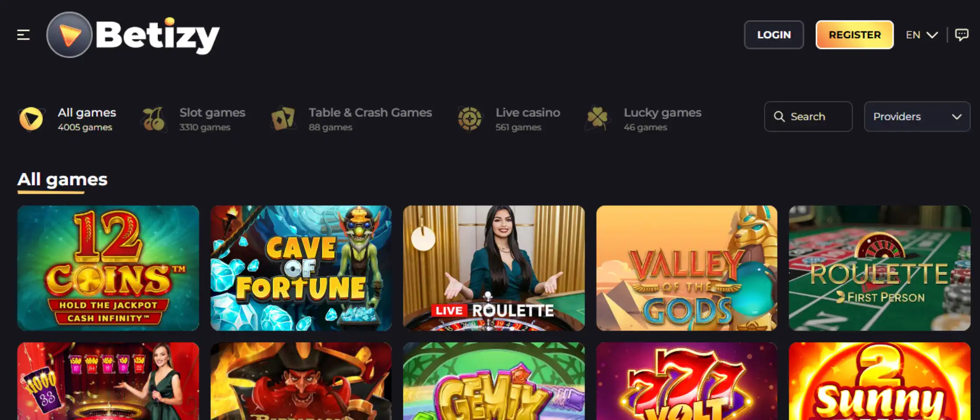980x420 pixels.
Task: Click the LOGIN button
Action: pyautogui.click(x=774, y=35)
